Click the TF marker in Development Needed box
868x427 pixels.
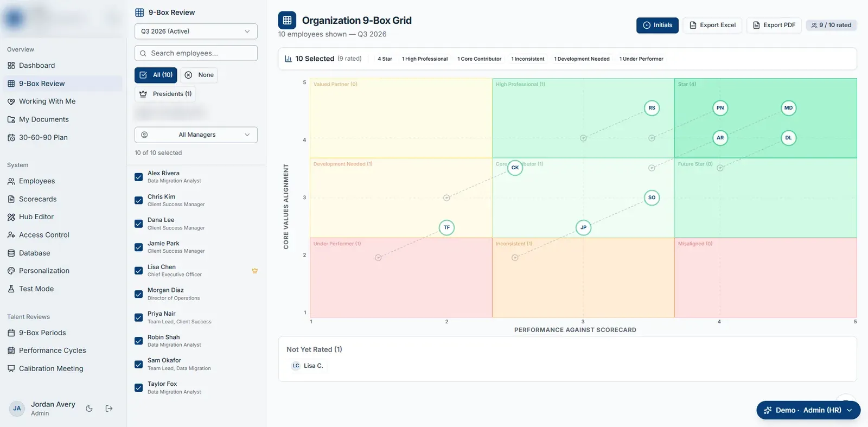pos(446,227)
